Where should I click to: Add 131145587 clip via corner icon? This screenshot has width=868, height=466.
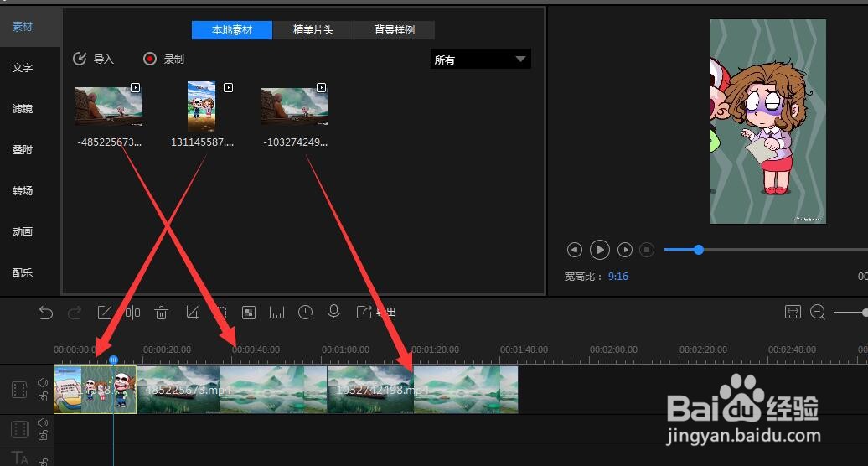[228, 87]
